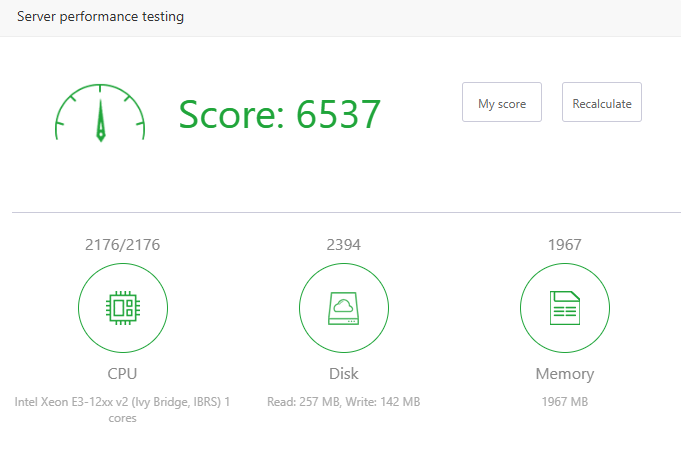Click the horizontal divider below the score

point(340,212)
